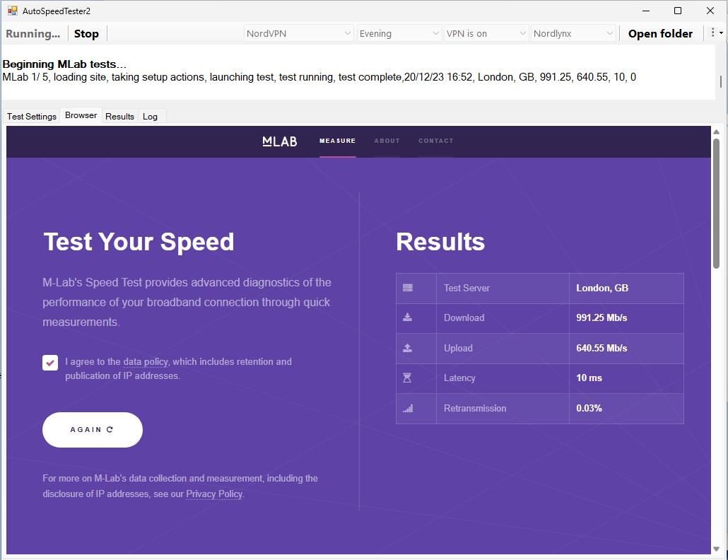Click the browser pane vertical scrollbar thumb

(717, 204)
